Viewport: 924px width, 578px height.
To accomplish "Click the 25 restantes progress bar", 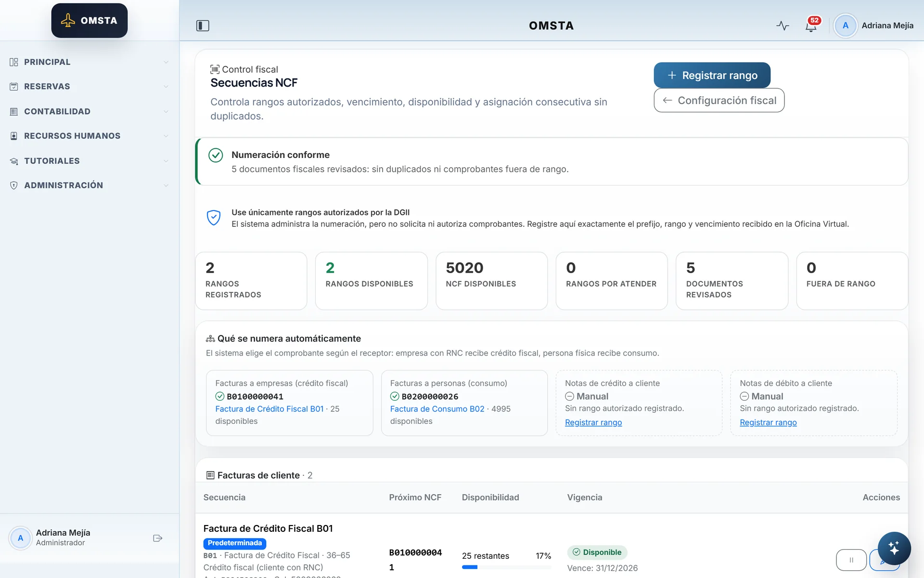I will click(x=506, y=567).
